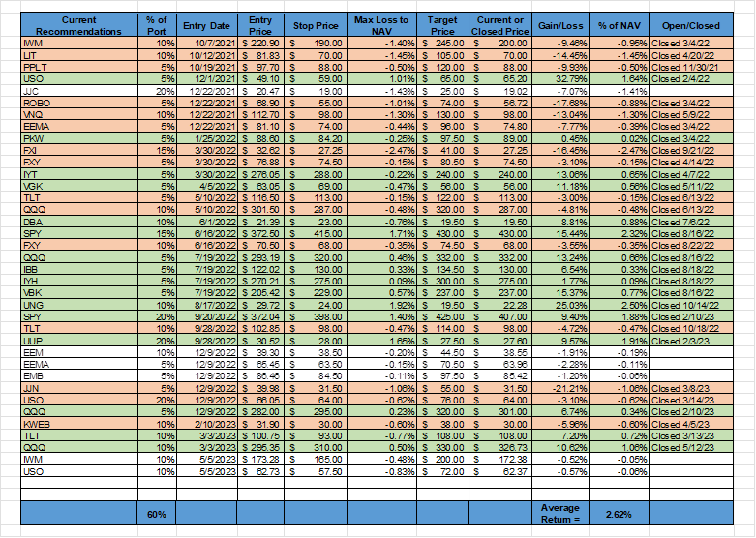756x538 pixels.
Task: Click the DBA ticker cell
Action: tap(79, 222)
